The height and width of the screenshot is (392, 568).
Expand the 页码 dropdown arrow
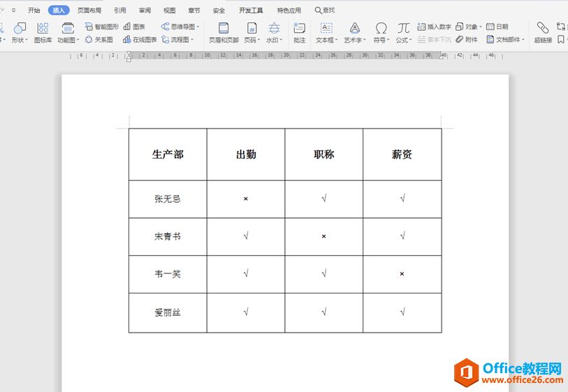[258, 40]
